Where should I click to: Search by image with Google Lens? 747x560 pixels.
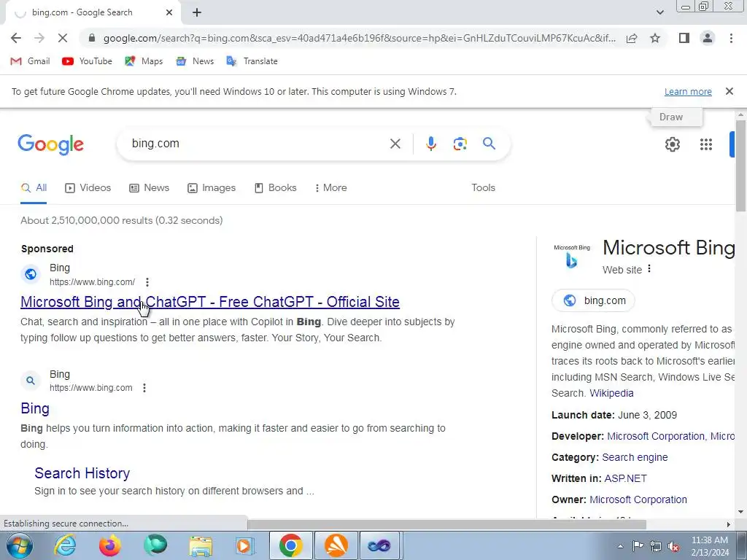point(460,144)
